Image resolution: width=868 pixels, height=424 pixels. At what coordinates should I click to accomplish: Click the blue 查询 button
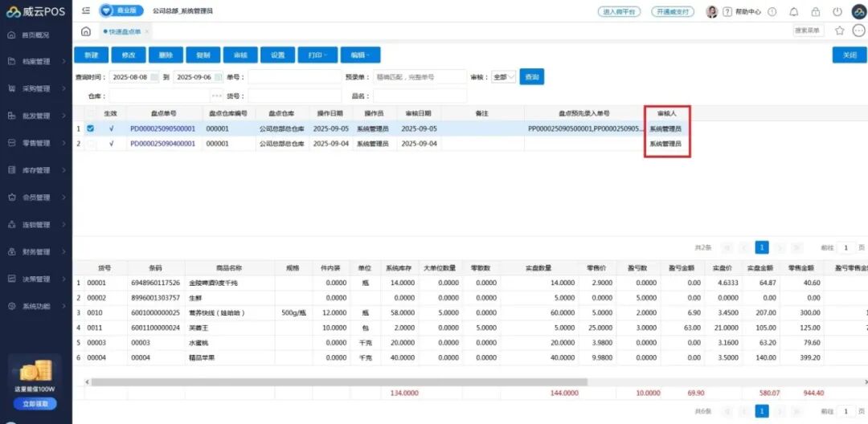coord(531,77)
